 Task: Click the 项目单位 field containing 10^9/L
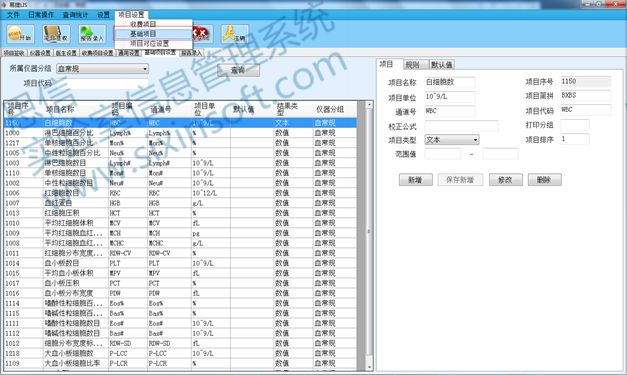click(x=450, y=97)
